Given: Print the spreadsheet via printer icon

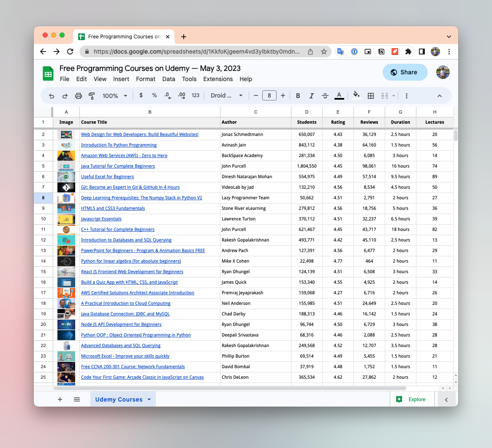Looking at the screenshot, I should pyautogui.click(x=79, y=96).
